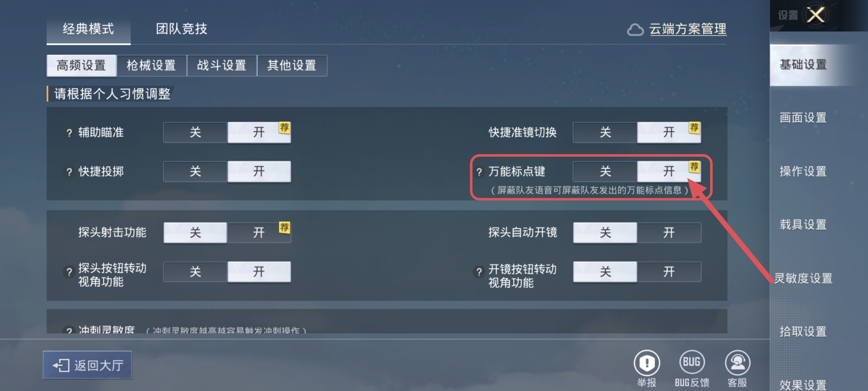Click the help icon next to 辅助瞄准
This screenshot has width=868, height=391.
(69, 133)
